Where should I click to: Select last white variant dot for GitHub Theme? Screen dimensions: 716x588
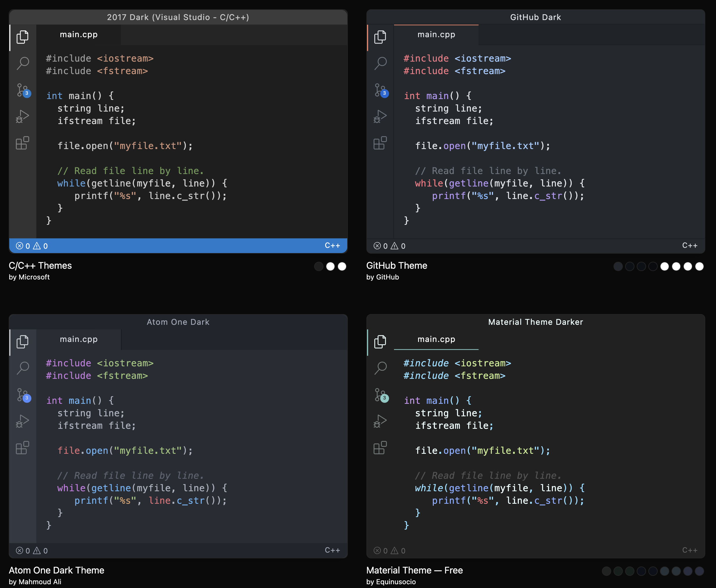point(699,267)
